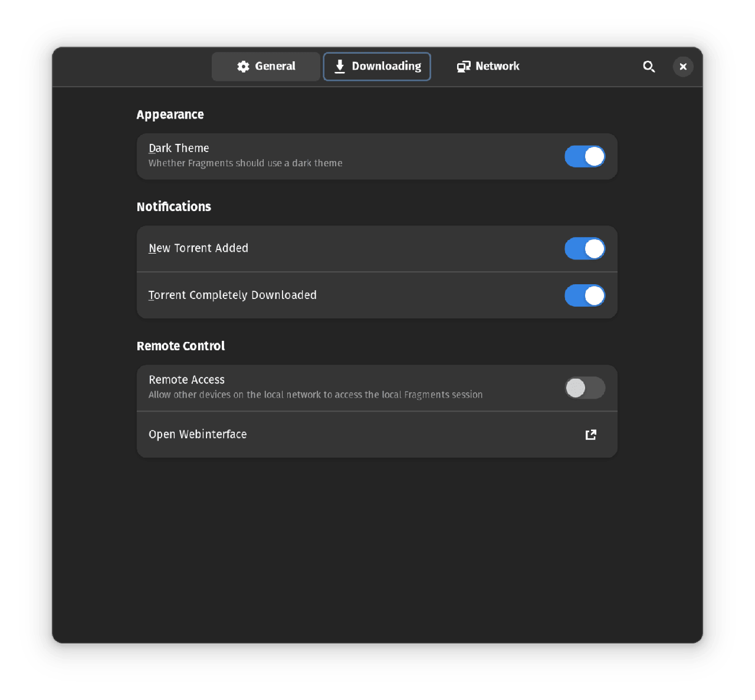This screenshot has width=755, height=700.
Task: Click the New Torrent Added label
Action: tap(198, 248)
